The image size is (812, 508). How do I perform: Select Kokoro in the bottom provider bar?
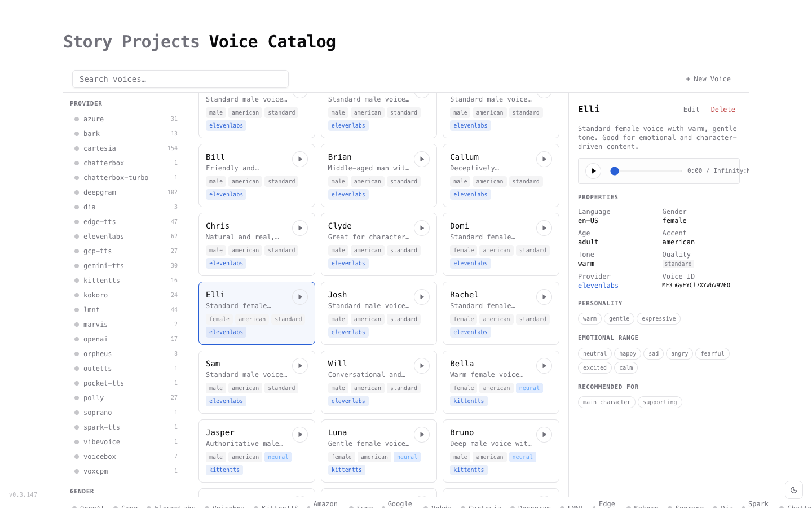coord(646,506)
